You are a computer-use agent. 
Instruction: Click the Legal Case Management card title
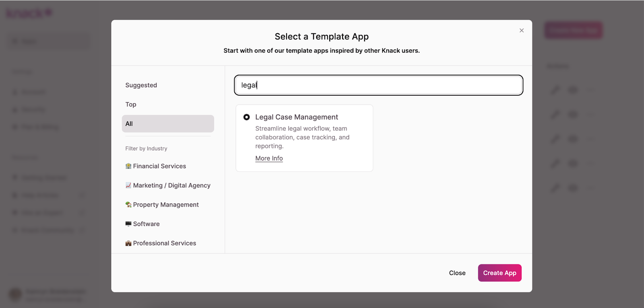pos(297,117)
